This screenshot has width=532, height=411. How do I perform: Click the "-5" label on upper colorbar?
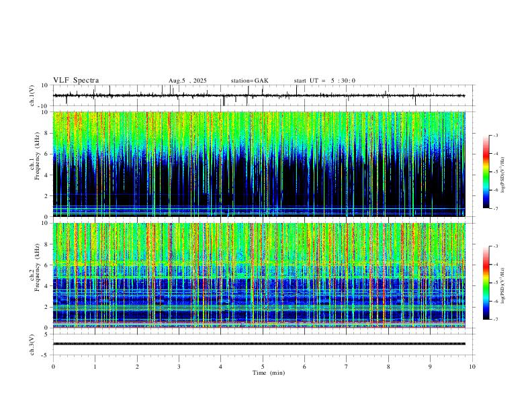496,172
